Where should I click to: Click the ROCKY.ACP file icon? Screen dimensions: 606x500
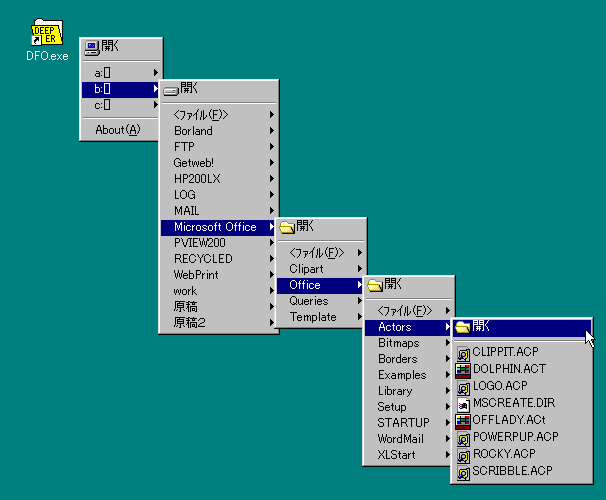[463, 456]
